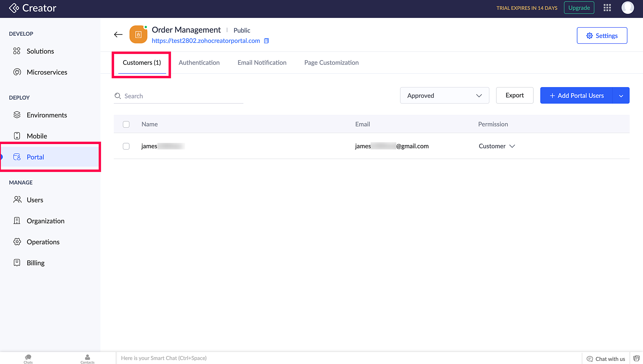Tick the checkbox for james row
The image size is (643, 364).
(x=126, y=146)
